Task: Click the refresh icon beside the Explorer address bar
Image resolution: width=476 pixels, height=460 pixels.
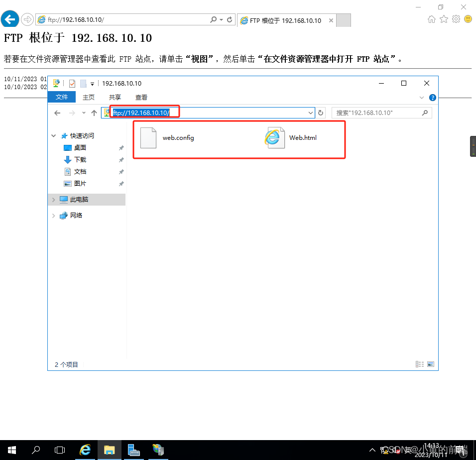Action: pos(320,113)
